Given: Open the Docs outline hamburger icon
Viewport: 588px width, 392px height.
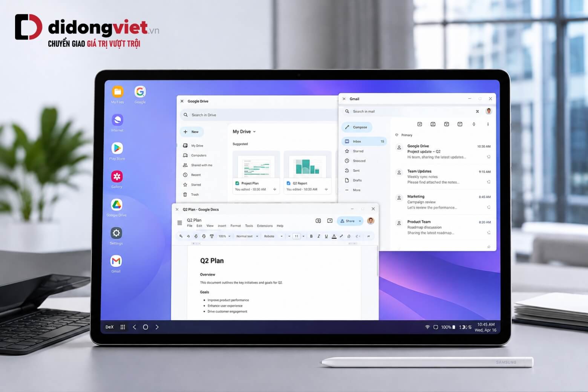Looking at the screenshot, I should click(180, 223).
